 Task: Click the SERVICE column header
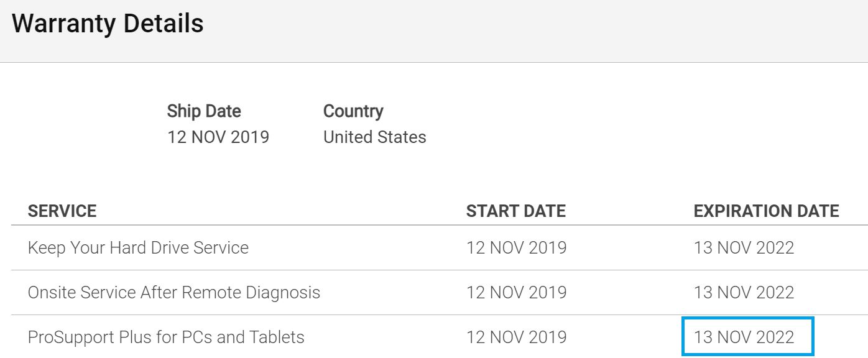coord(62,211)
